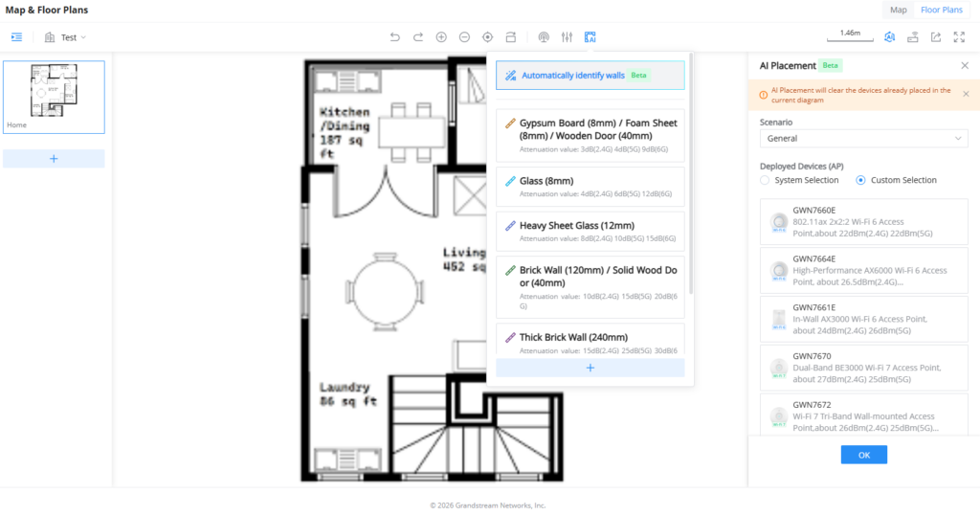Click the 1.46m scale indicator
The width and height of the screenshot is (980, 516).
(x=850, y=35)
